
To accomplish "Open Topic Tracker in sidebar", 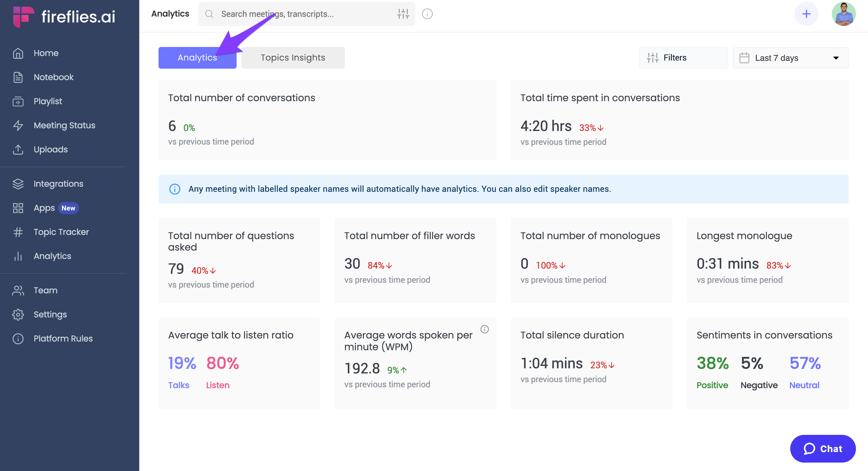I will [x=61, y=232].
